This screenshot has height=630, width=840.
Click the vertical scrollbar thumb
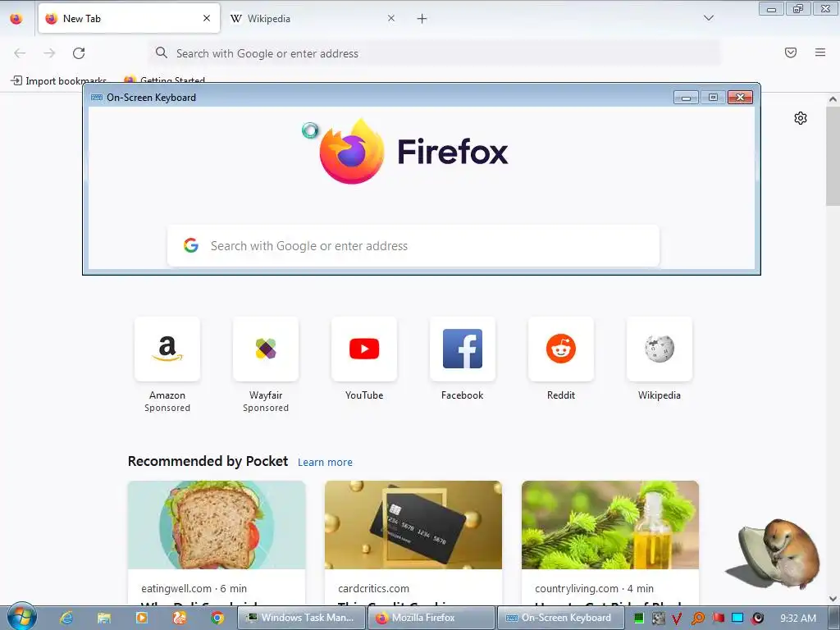click(833, 155)
